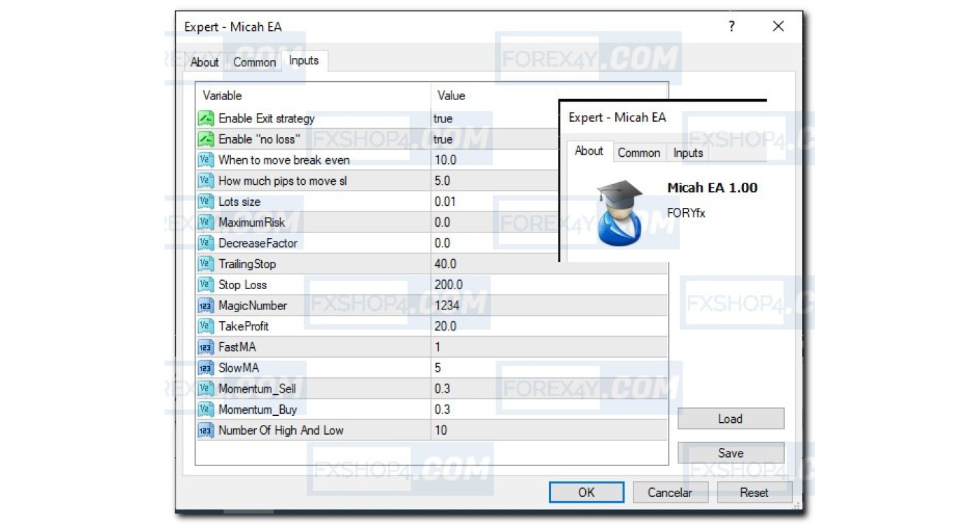Select Inputs tab in the inset window
Screen dimensions: 980x525
687,153
